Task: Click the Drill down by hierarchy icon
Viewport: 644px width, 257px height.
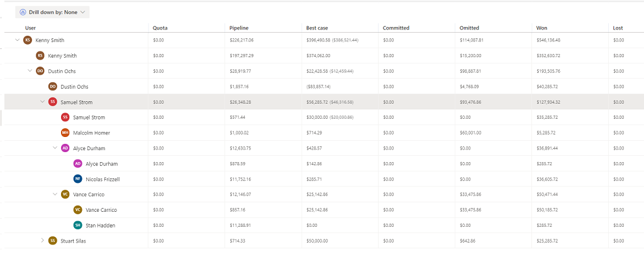Action: click(23, 12)
